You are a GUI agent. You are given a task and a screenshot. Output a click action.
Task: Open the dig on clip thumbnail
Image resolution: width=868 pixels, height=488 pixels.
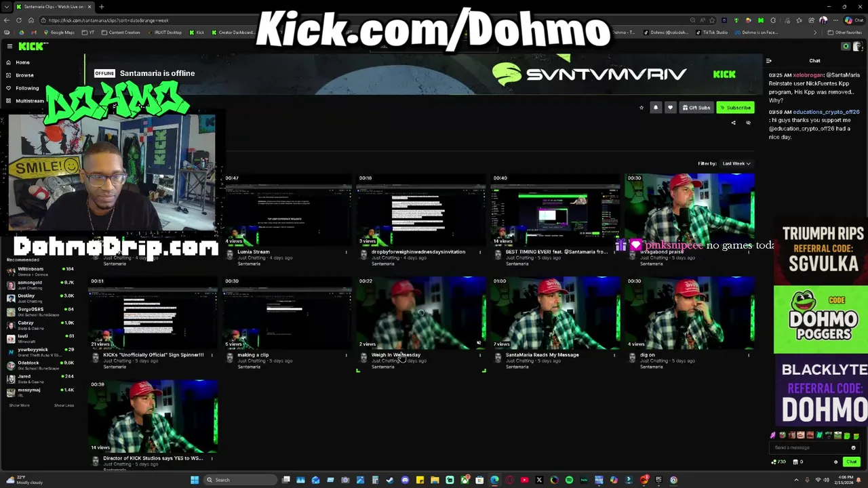point(690,313)
